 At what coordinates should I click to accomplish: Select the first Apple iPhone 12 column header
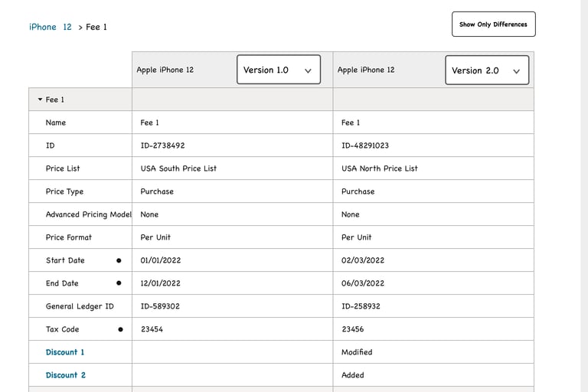click(165, 70)
